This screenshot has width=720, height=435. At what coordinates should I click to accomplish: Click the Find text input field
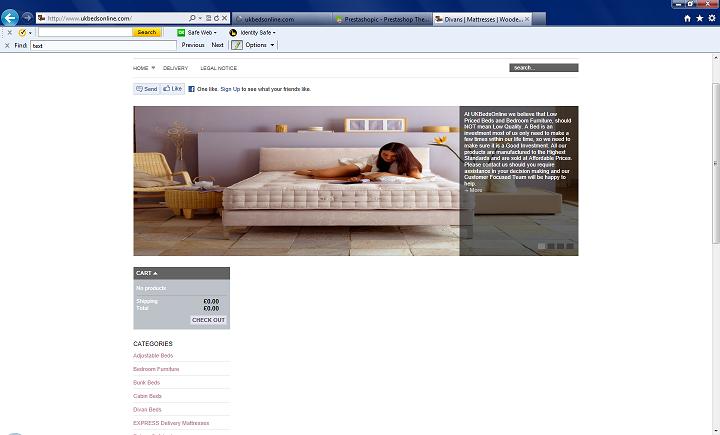103,45
